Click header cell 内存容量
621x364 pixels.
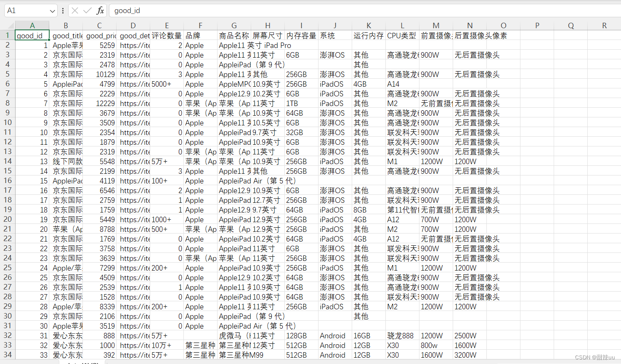(x=302, y=36)
